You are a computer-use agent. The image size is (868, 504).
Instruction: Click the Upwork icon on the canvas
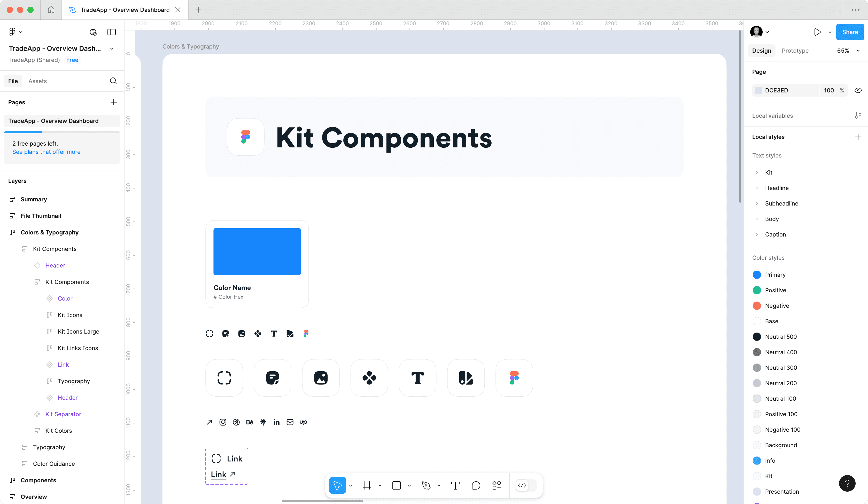pyautogui.click(x=304, y=422)
